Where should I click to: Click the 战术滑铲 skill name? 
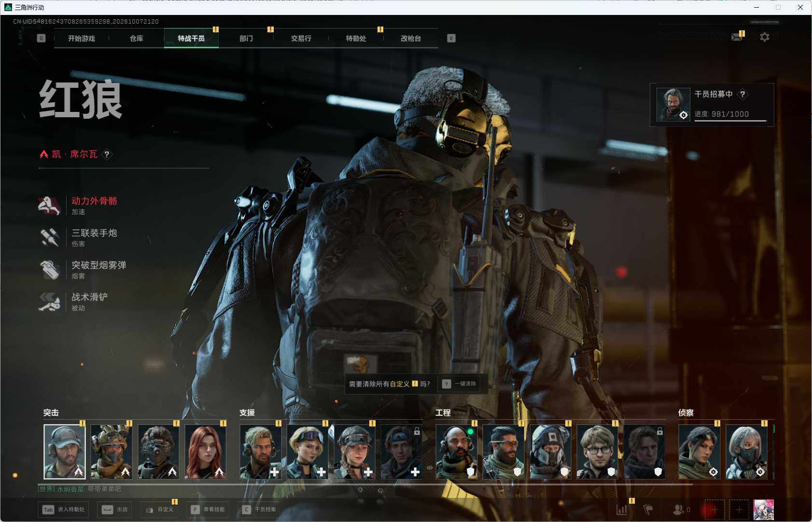pos(90,297)
